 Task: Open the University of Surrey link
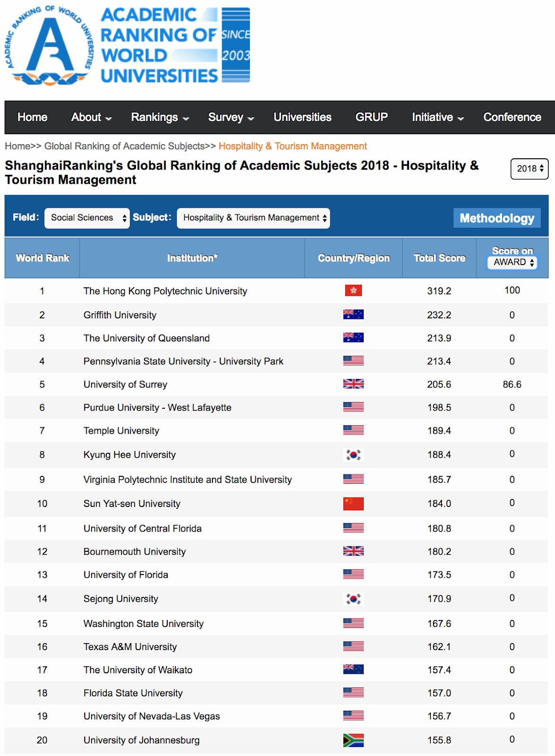[x=125, y=385]
